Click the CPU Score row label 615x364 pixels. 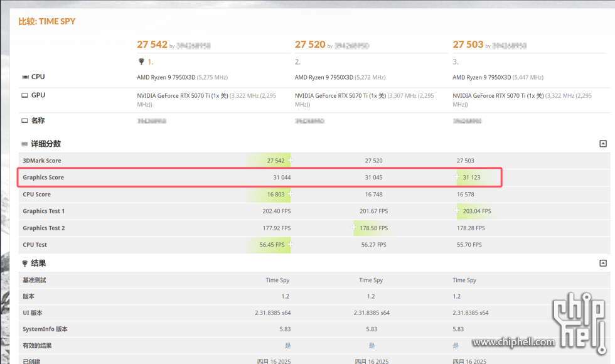[37, 195]
